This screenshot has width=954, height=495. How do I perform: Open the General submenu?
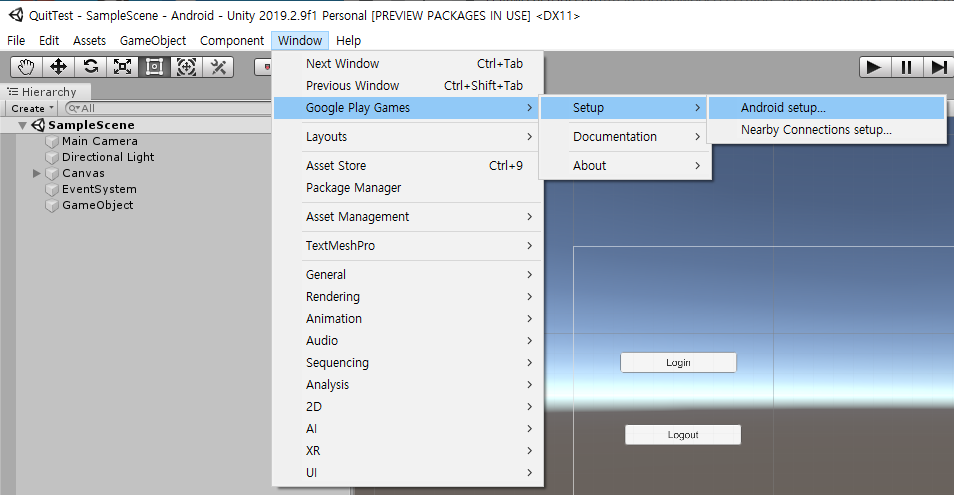[x=408, y=275]
